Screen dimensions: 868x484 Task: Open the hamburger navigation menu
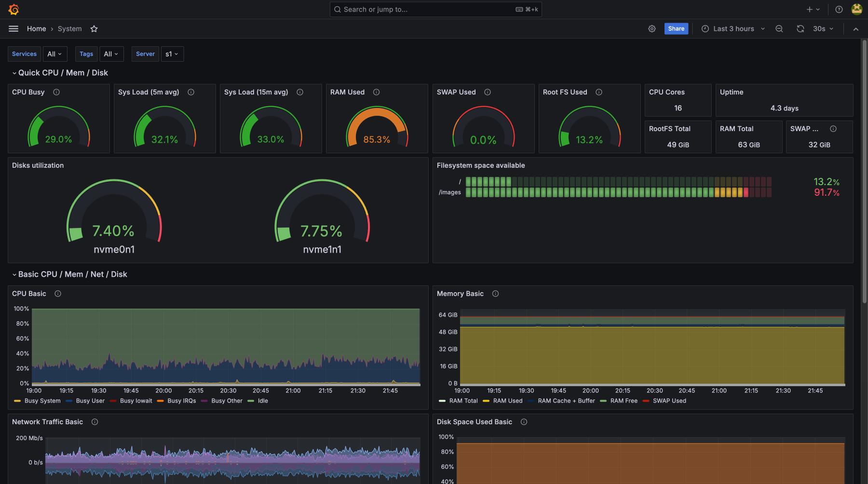click(14, 29)
